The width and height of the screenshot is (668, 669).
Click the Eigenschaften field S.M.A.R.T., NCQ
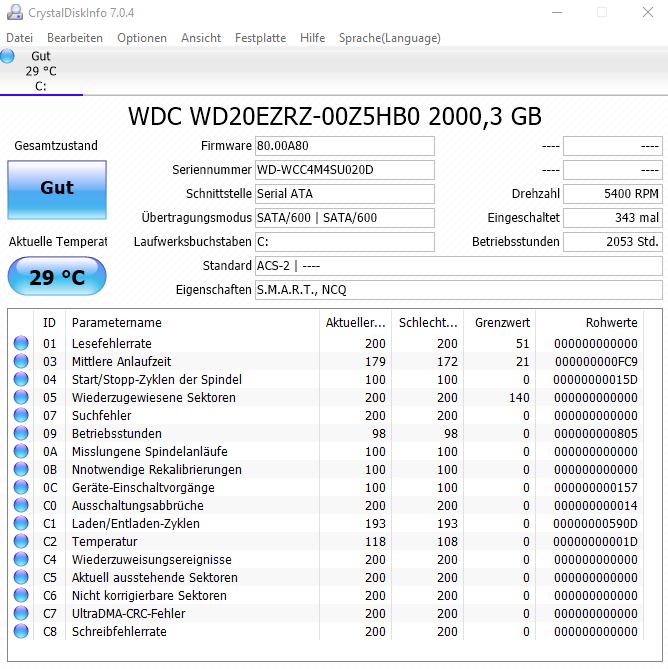[459, 290]
